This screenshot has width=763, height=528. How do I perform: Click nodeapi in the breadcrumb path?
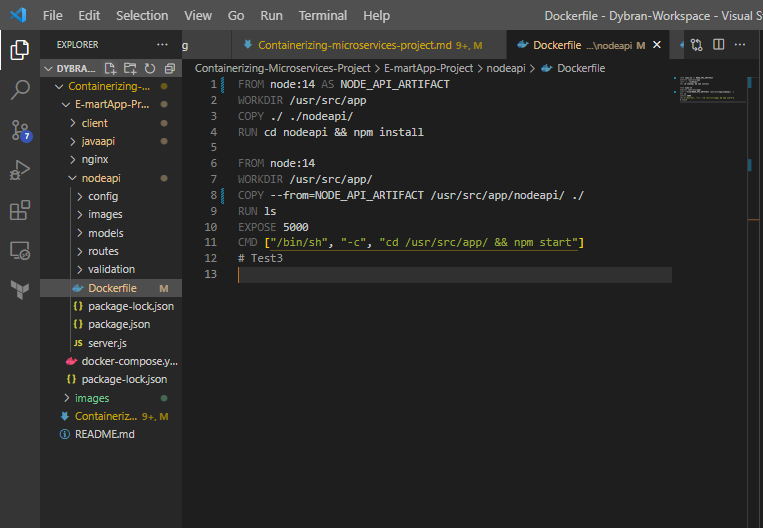coord(506,68)
